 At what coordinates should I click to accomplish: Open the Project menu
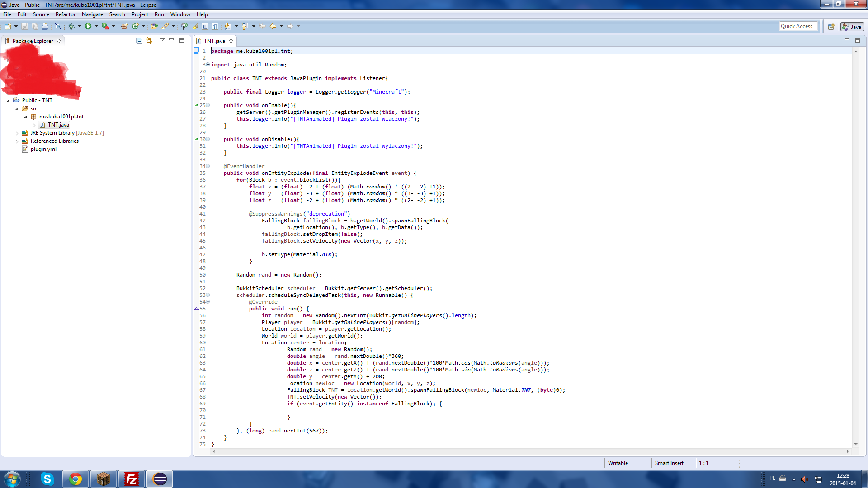coord(140,14)
